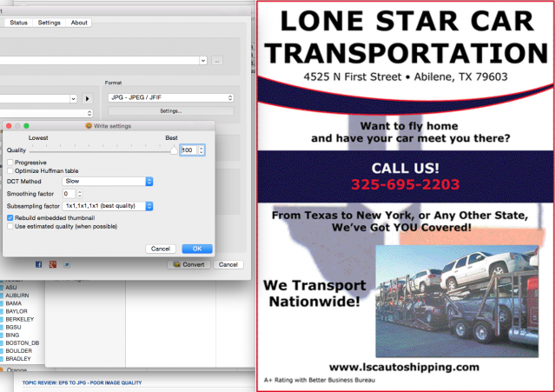Enable Optimize Huffman table checkbox

pyautogui.click(x=10, y=170)
